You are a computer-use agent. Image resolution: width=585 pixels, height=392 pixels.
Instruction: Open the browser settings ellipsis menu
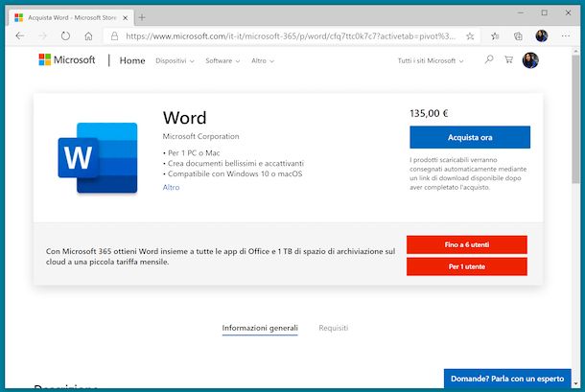click(x=566, y=35)
